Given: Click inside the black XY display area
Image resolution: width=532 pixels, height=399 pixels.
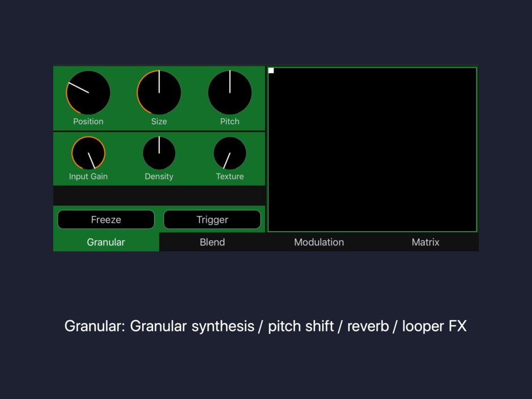Looking at the screenshot, I should [372, 150].
